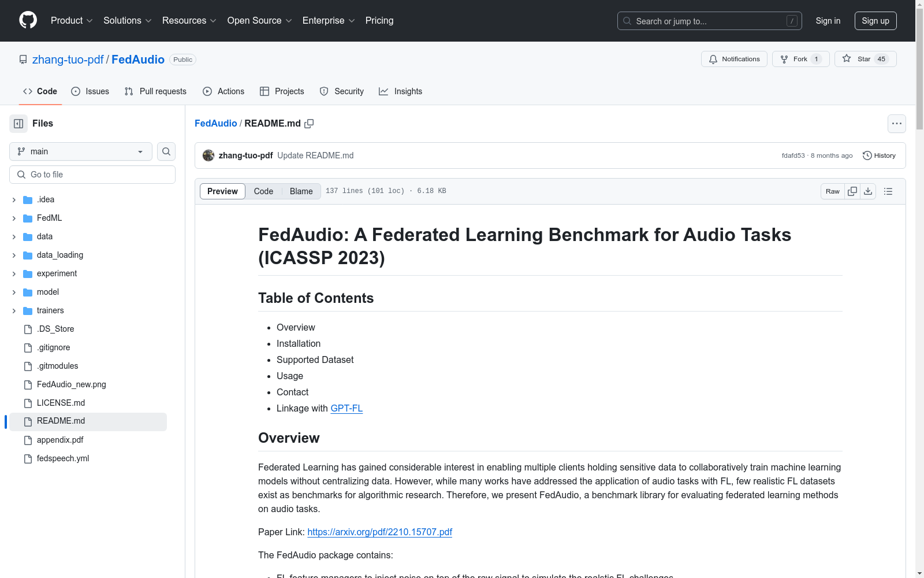This screenshot has height=578, width=924.
Task: Open the main branch dropdown
Action: point(81,151)
